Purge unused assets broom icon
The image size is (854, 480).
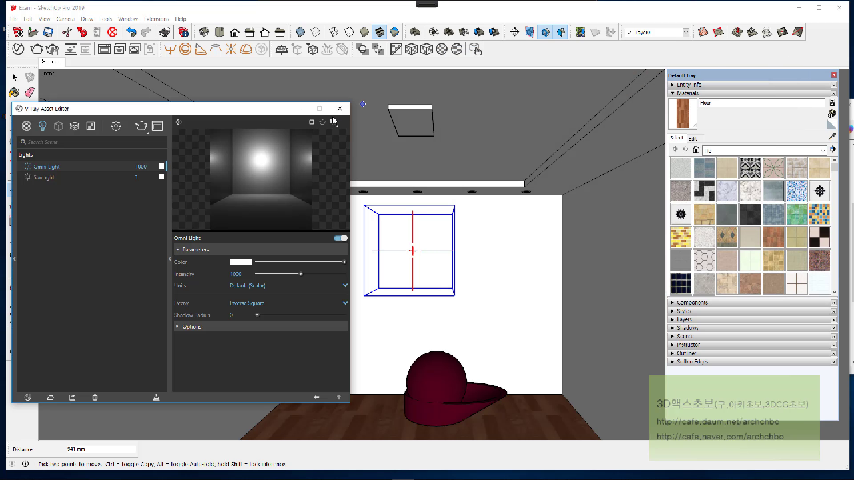tap(156, 397)
